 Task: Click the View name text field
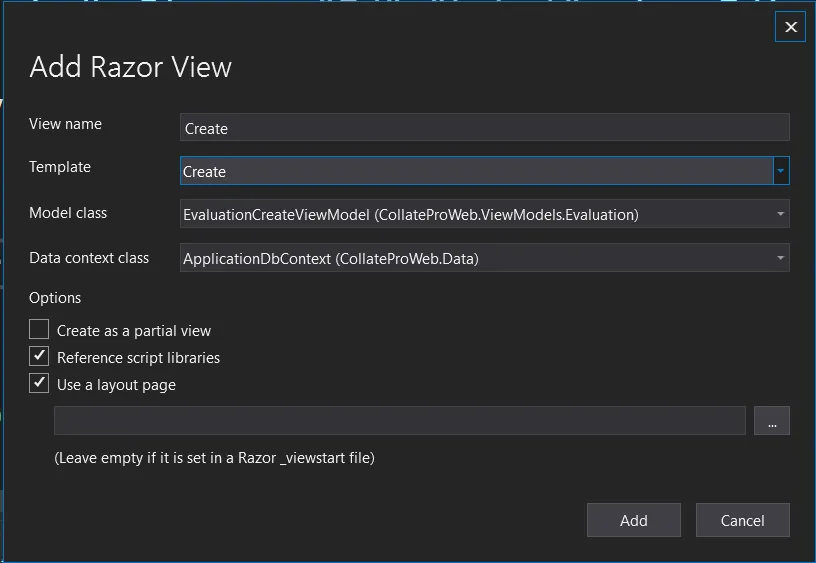click(484, 128)
